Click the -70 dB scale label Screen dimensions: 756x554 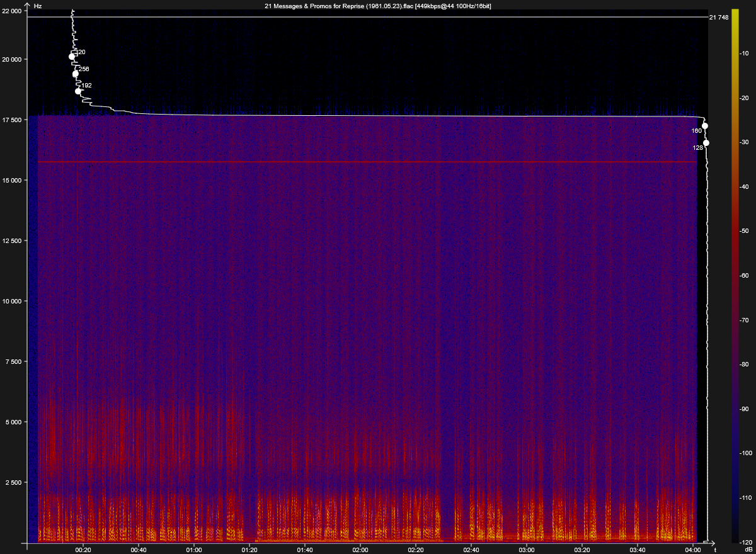tap(744, 320)
